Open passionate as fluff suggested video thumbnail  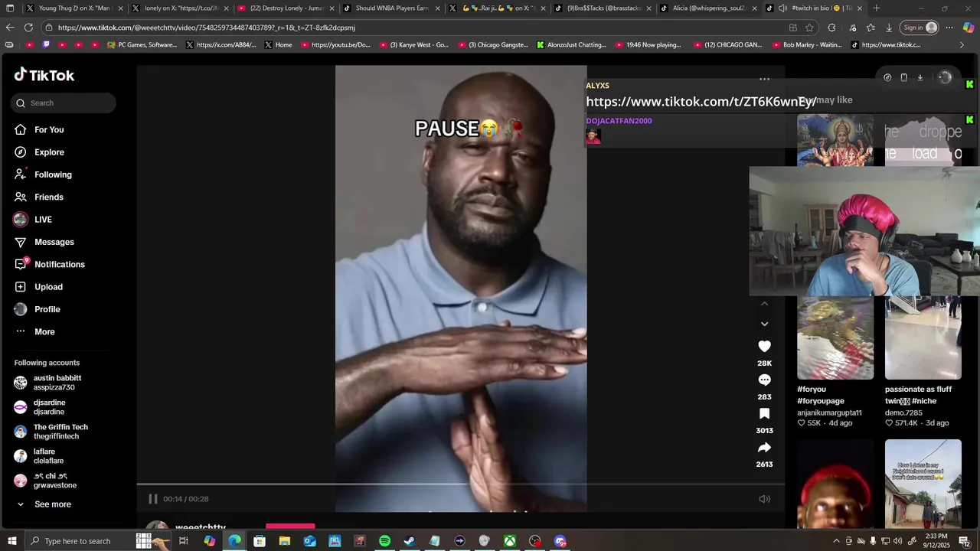pos(923,337)
